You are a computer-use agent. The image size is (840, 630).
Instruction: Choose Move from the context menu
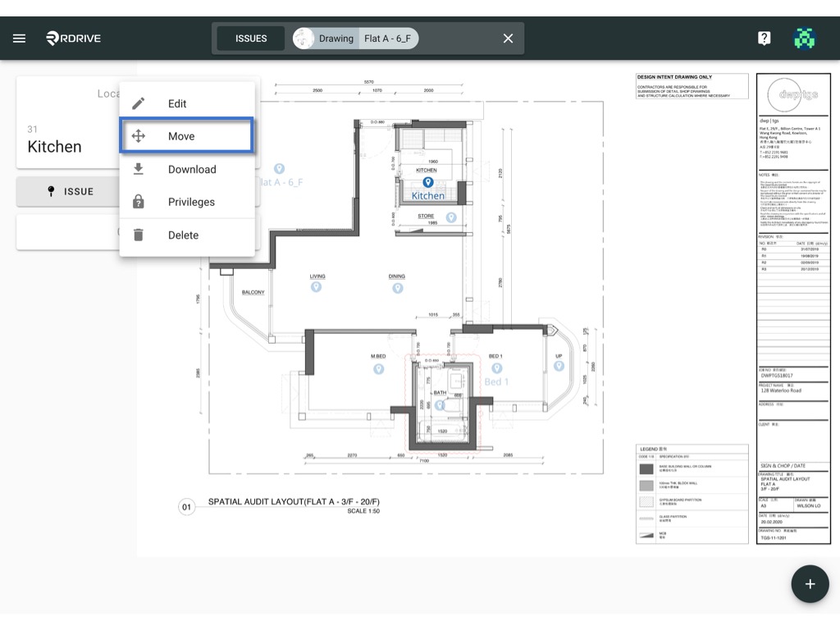[187, 136]
